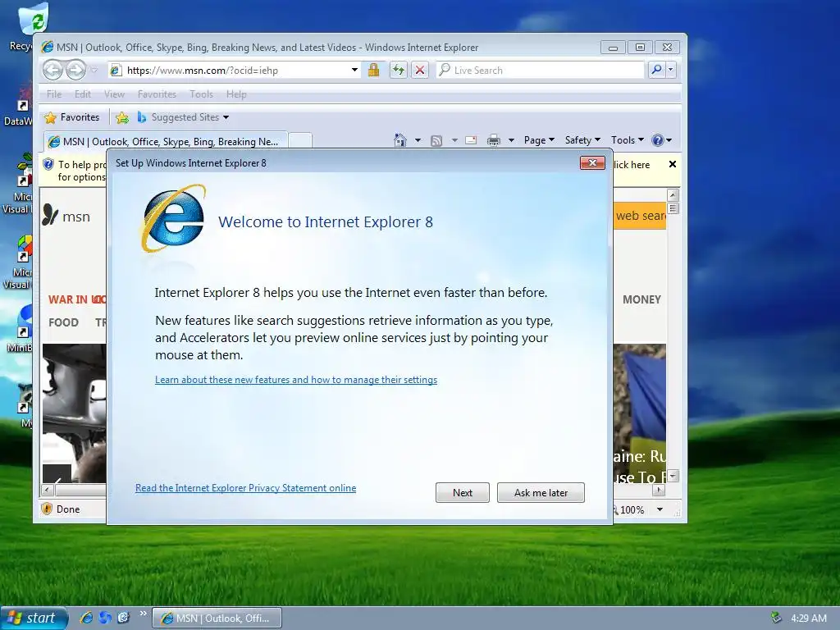
Task: Click the red Stop loading icon
Action: coord(420,71)
